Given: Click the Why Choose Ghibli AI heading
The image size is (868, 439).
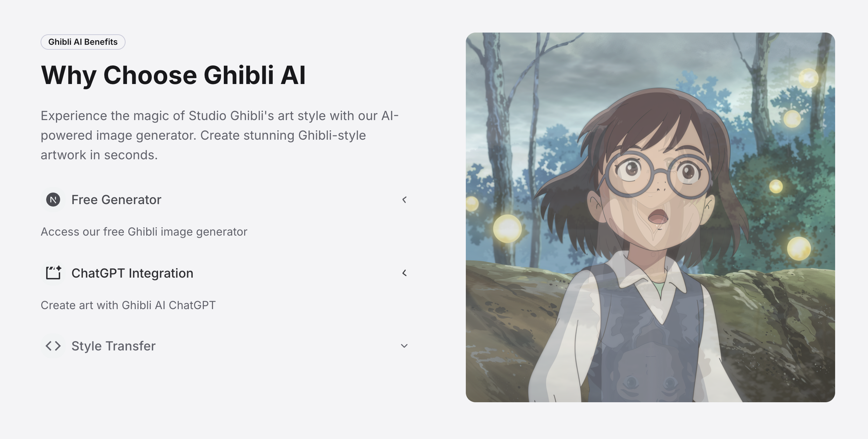Looking at the screenshot, I should (173, 75).
